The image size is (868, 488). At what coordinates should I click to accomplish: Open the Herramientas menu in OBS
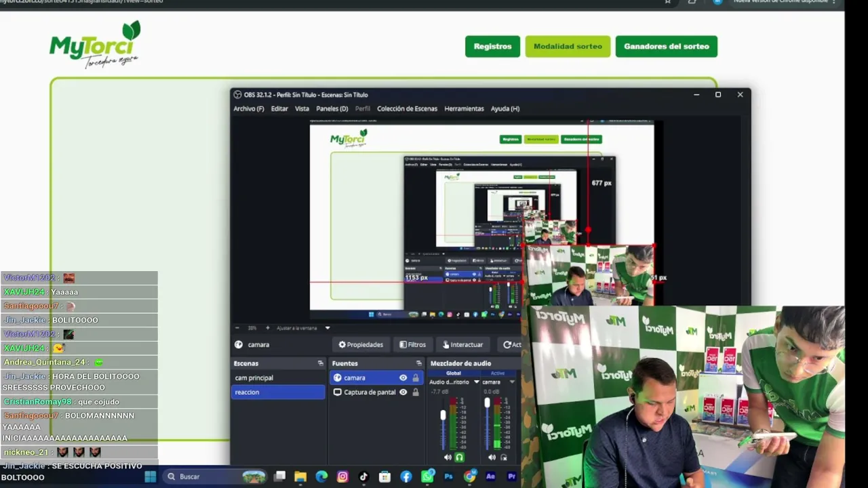(464, 108)
